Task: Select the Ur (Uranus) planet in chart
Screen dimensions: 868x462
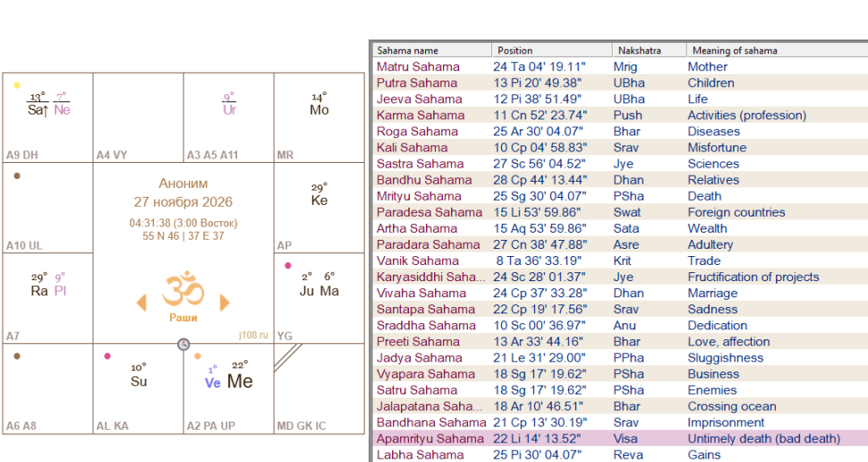Action: 229,110
